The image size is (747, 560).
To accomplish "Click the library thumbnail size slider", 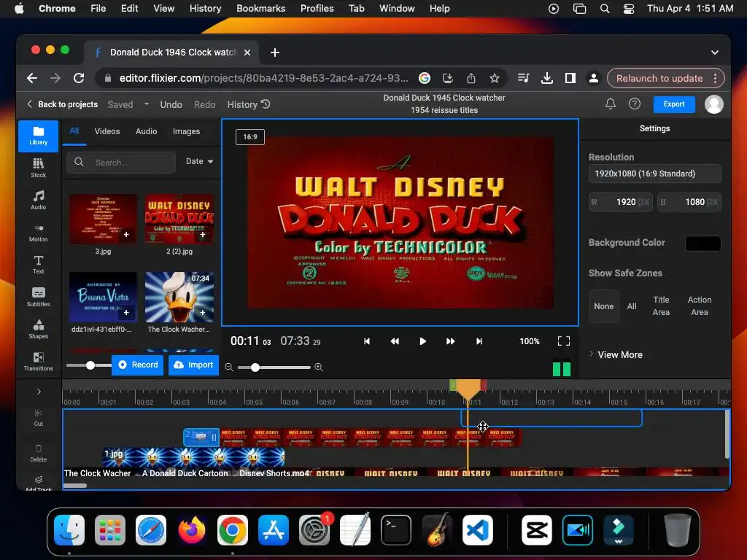I will tap(90, 365).
